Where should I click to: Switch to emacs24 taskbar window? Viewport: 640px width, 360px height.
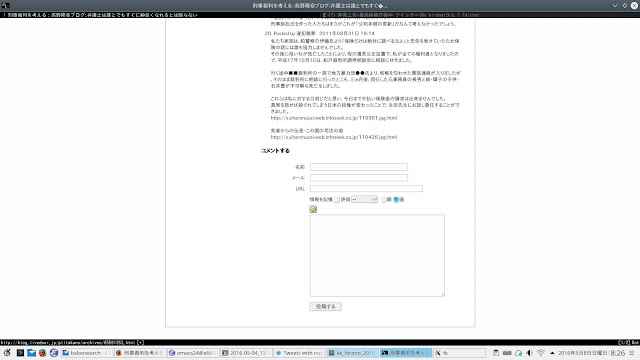click(193, 353)
